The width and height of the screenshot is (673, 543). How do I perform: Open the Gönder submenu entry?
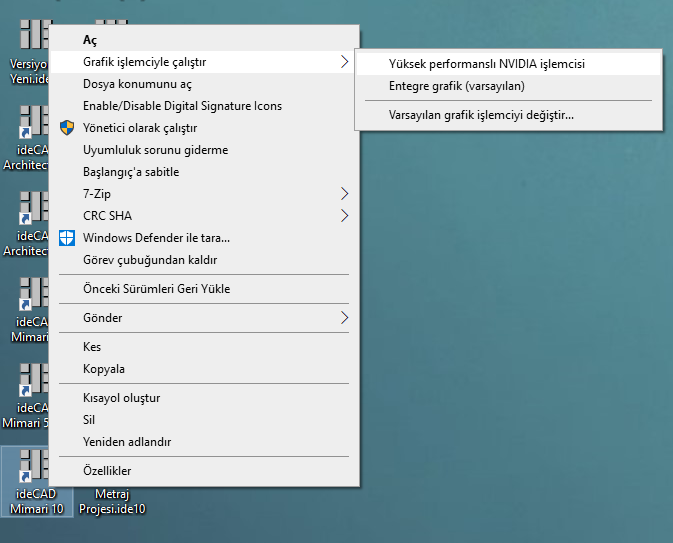[204, 318]
